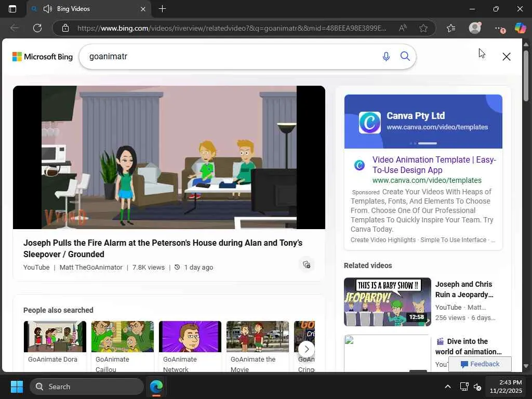The width and height of the screenshot is (532, 399).
Task: Close the video overlay with X
Action: [x=506, y=57]
